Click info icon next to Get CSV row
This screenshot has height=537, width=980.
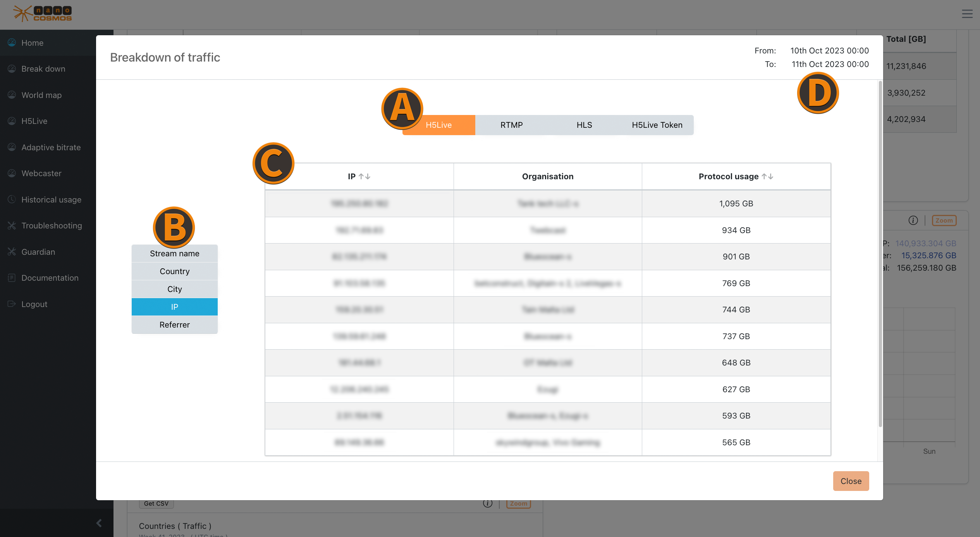pos(488,503)
